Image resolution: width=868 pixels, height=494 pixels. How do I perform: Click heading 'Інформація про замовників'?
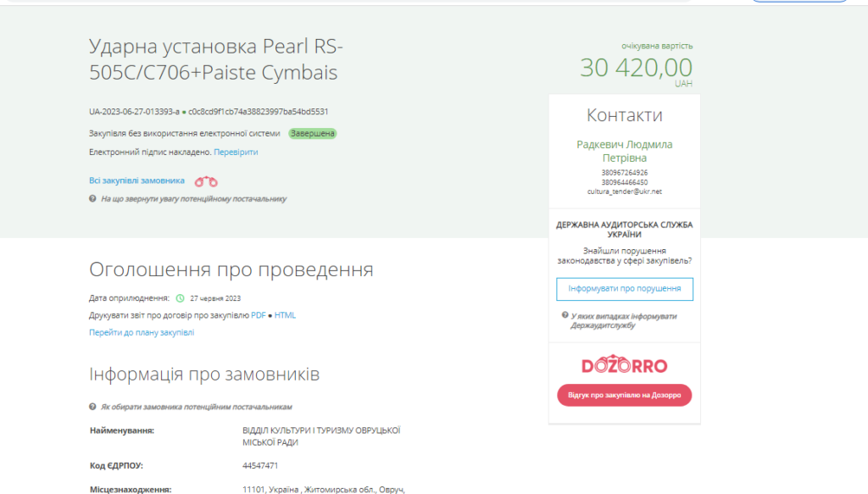click(204, 374)
